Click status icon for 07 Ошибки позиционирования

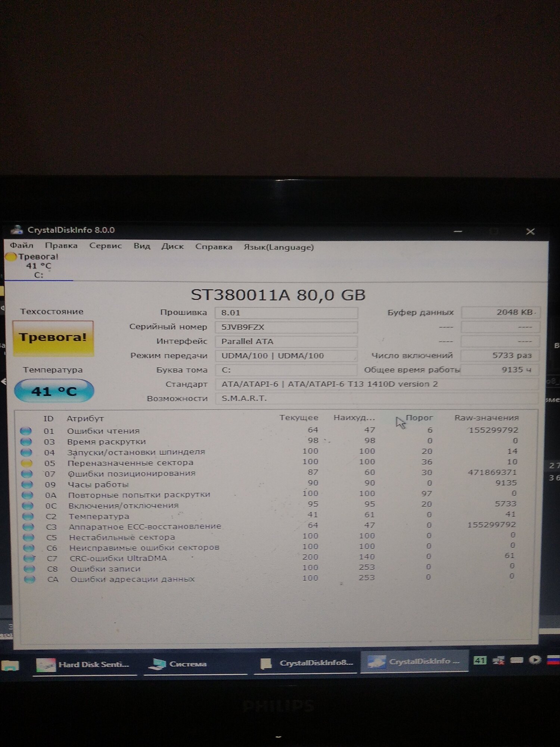pos(27,474)
